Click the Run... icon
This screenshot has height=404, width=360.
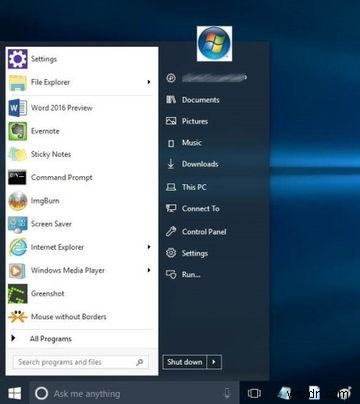[x=171, y=274]
